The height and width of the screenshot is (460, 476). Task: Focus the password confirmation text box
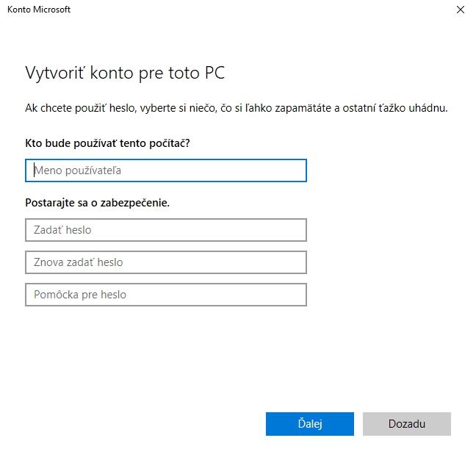click(x=165, y=262)
